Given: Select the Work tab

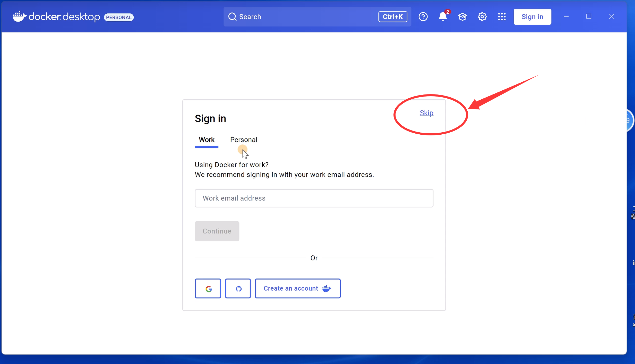Looking at the screenshot, I should coord(207,140).
